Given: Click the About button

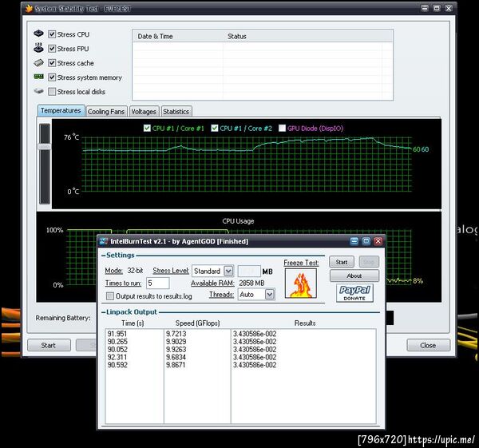Looking at the screenshot, I should 354,276.
